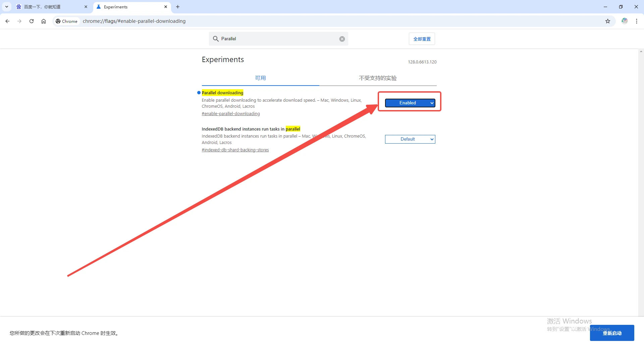Screen dimensions: 644x349
Task: Open the Chrome profile avatar
Action: click(624, 21)
